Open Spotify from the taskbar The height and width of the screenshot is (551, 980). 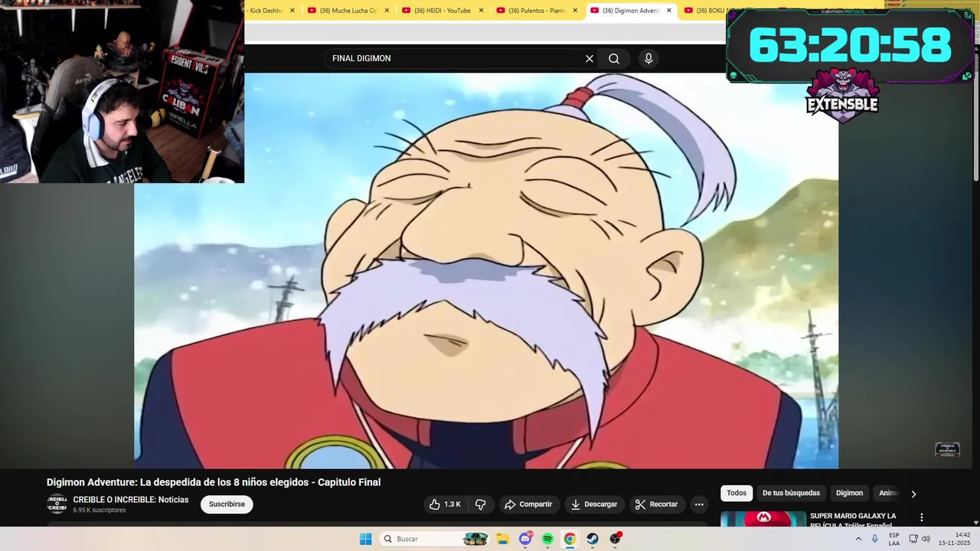pyautogui.click(x=547, y=539)
